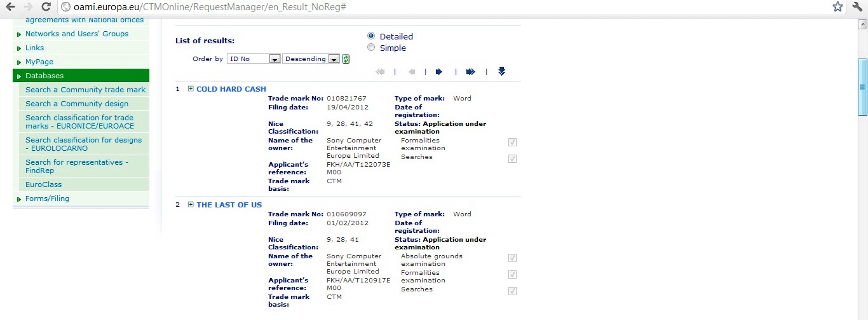Image resolution: width=868 pixels, height=320 pixels.
Task: Open the Links sidebar menu
Action: (35, 48)
